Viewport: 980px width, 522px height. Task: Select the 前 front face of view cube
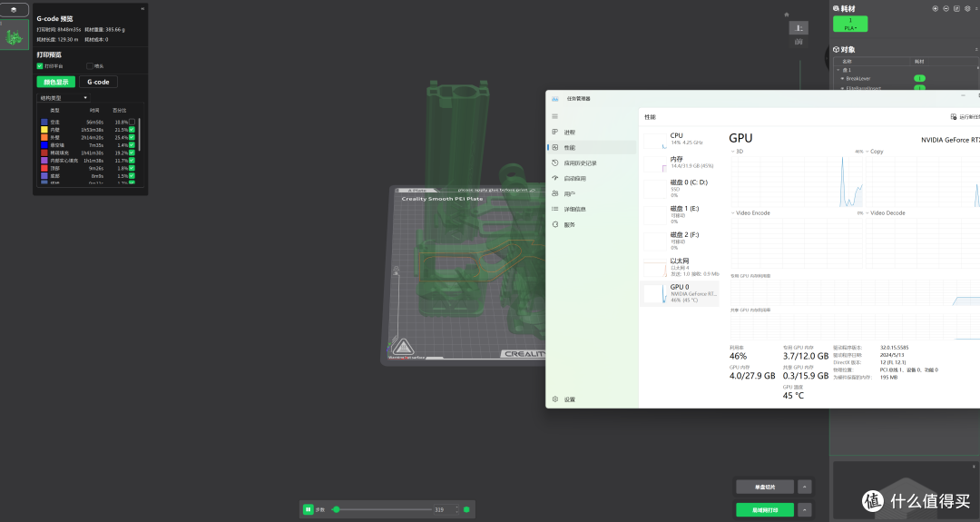pyautogui.click(x=799, y=42)
